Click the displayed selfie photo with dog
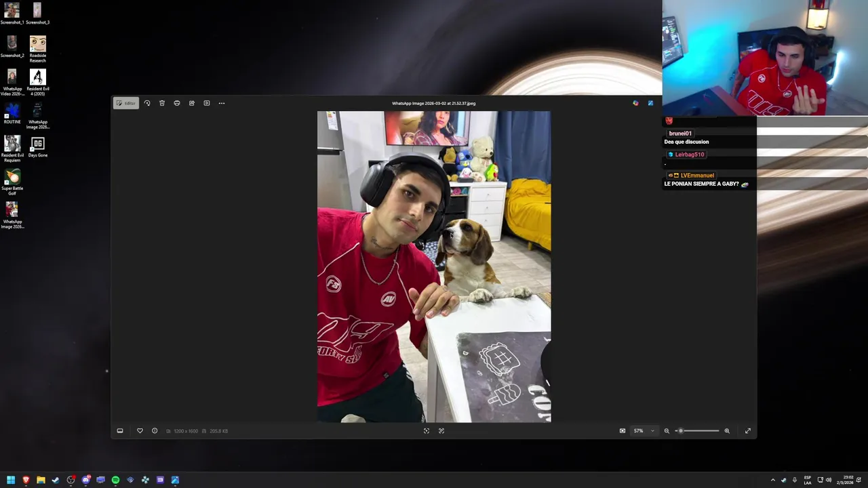Image resolution: width=868 pixels, height=488 pixels. pos(434,266)
